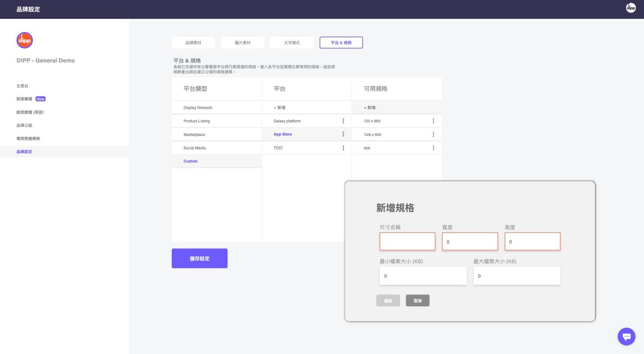Open the dipp account avatar in header
The width and height of the screenshot is (644, 354).
point(630,7)
